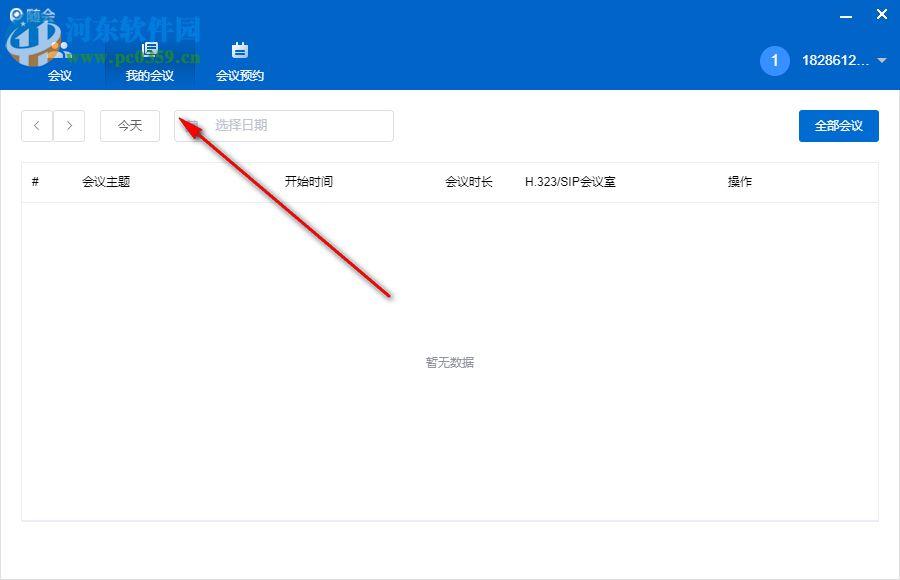
Task: Close the application window
Action: tap(882, 14)
